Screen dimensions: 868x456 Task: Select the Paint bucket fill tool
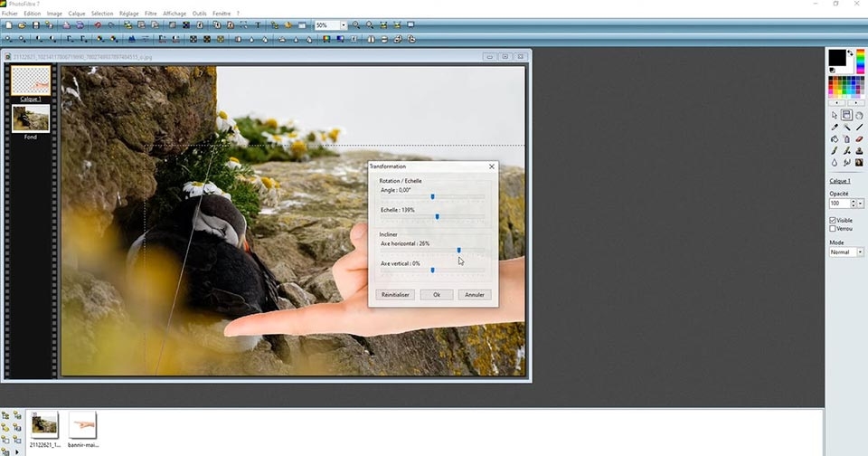[835, 139]
